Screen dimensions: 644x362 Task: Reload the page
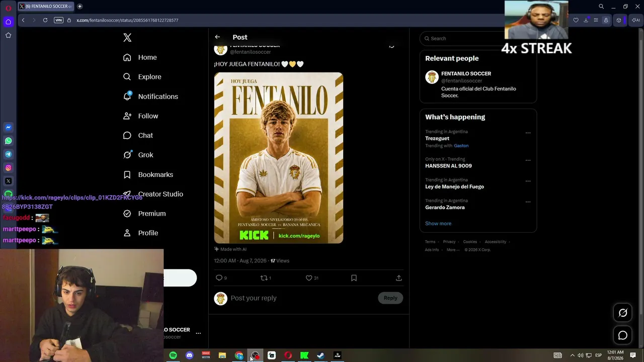(45, 20)
